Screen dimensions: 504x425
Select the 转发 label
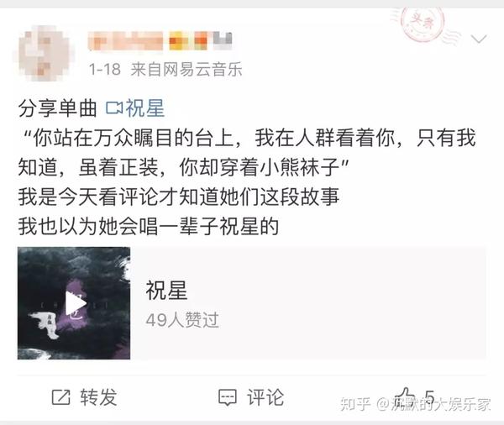pyautogui.click(x=98, y=397)
